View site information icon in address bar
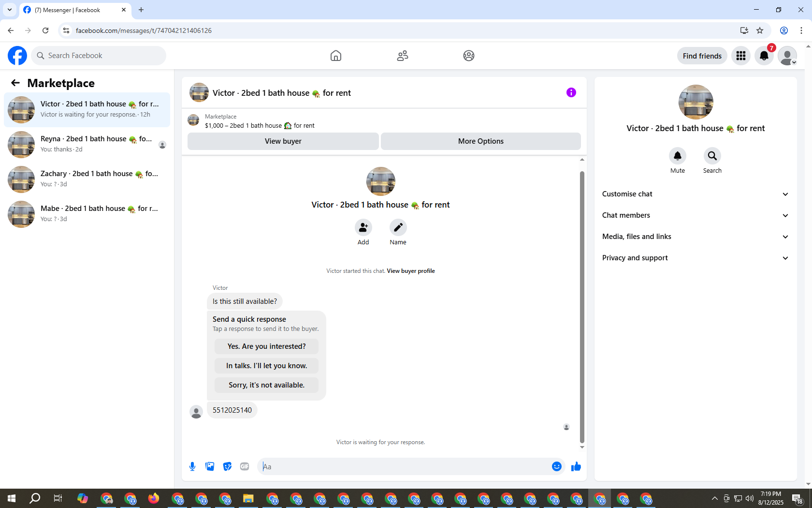Viewport: 812px width, 508px height. [x=66, y=30]
